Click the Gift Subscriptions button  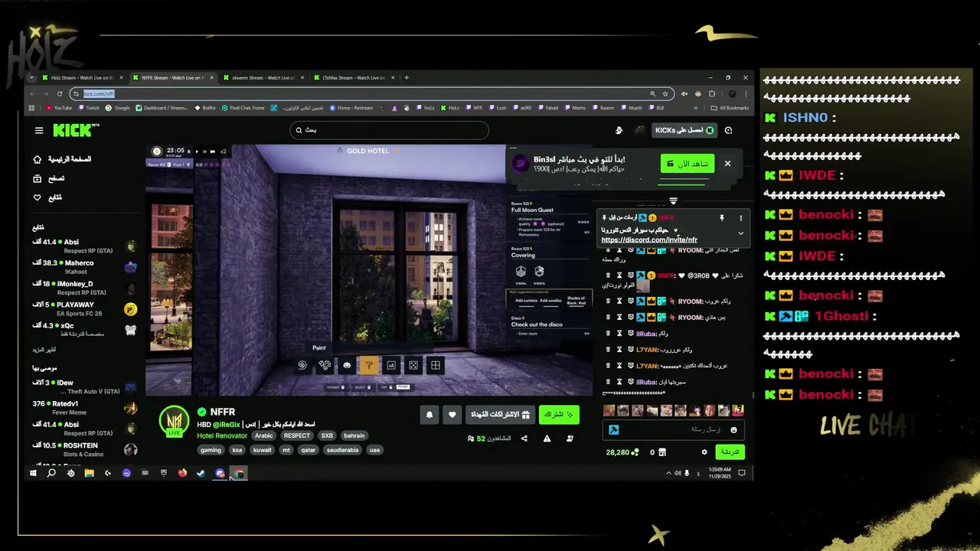pos(500,415)
